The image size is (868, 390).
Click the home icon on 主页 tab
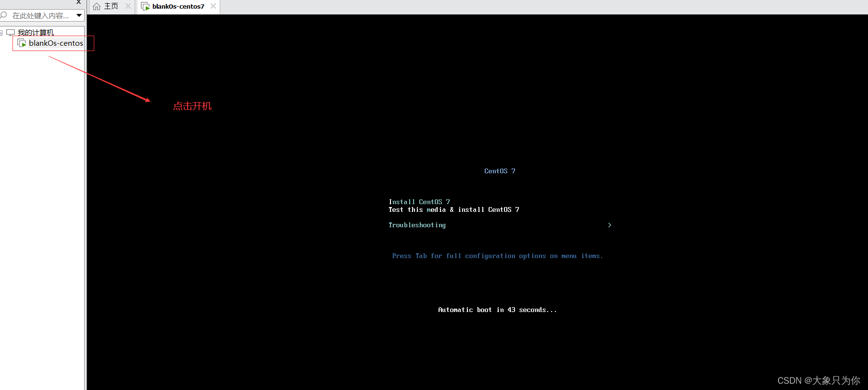(97, 6)
